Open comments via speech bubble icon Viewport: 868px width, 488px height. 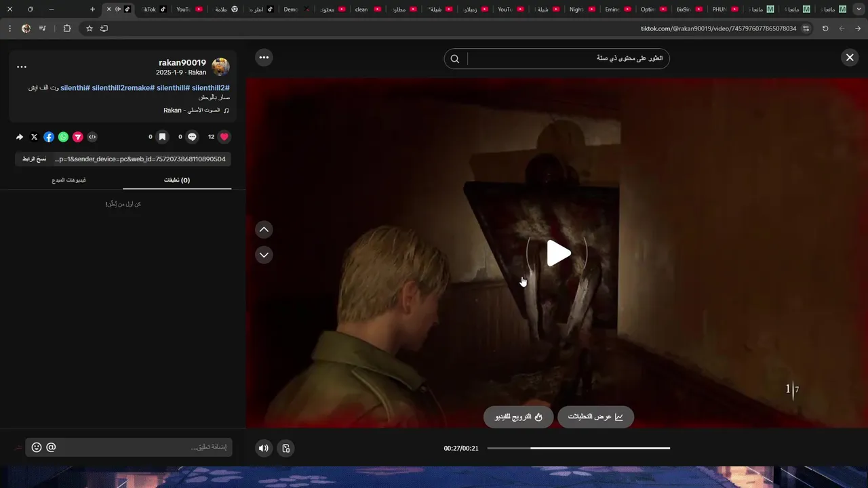(x=192, y=137)
